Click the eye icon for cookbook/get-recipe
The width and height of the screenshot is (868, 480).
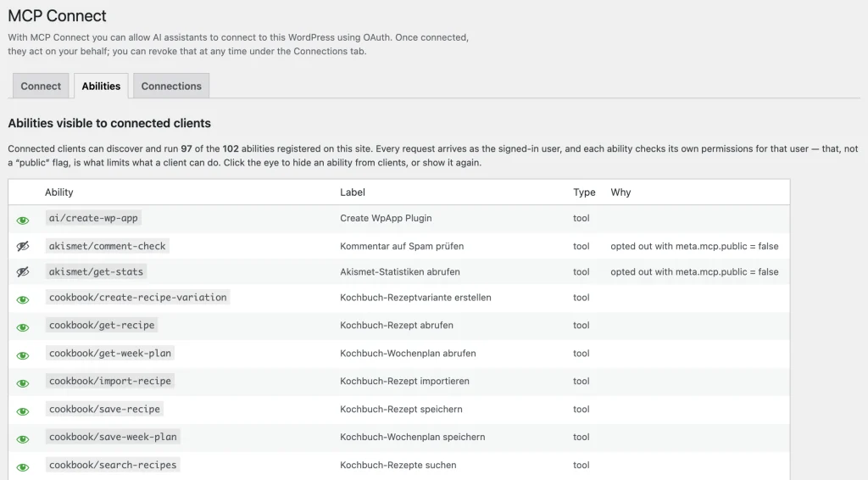click(23, 327)
